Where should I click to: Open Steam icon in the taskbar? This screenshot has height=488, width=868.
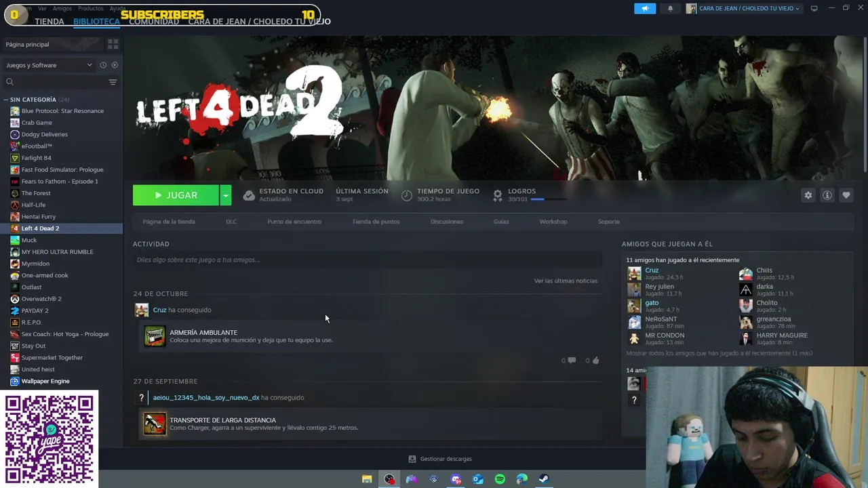(x=544, y=479)
